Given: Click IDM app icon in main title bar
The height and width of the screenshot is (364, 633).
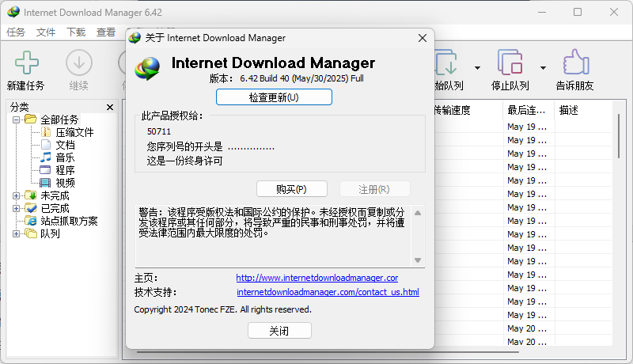Looking at the screenshot, I should click(13, 12).
